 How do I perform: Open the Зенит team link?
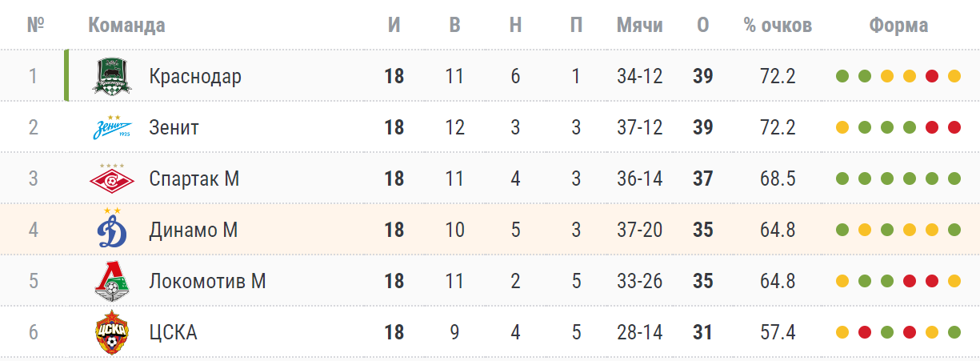click(174, 127)
